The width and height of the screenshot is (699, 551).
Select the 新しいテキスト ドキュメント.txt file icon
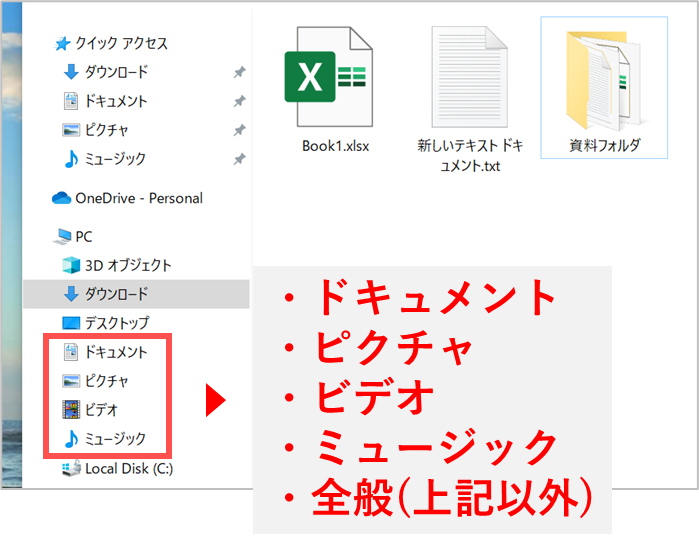(469, 77)
